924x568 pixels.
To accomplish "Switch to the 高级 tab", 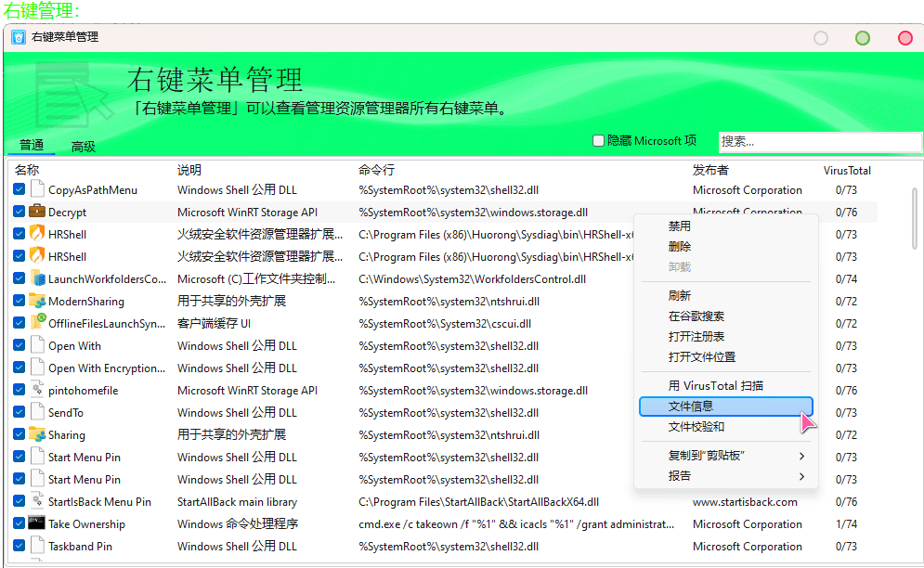I will (x=84, y=146).
